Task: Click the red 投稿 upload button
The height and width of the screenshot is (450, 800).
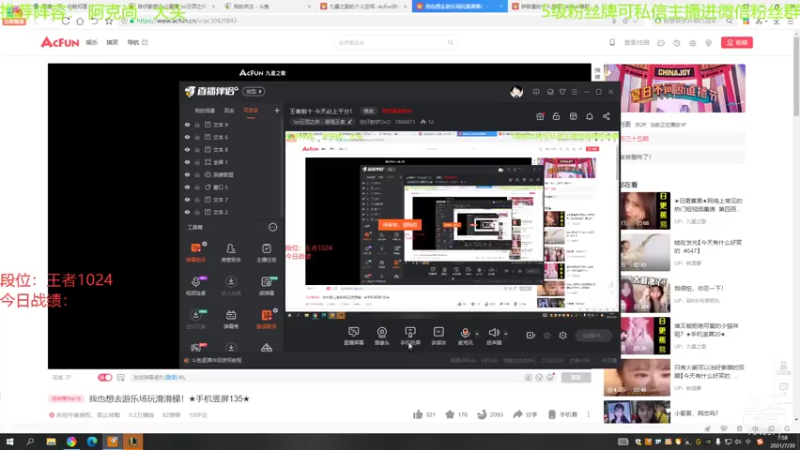Action: (x=736, y=42)
